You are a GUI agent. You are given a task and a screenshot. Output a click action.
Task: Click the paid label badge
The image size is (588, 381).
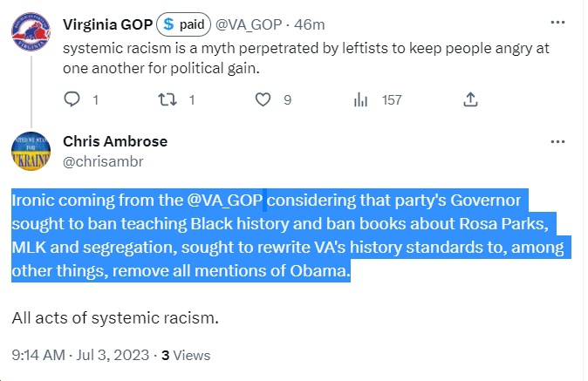pos(183,24)
